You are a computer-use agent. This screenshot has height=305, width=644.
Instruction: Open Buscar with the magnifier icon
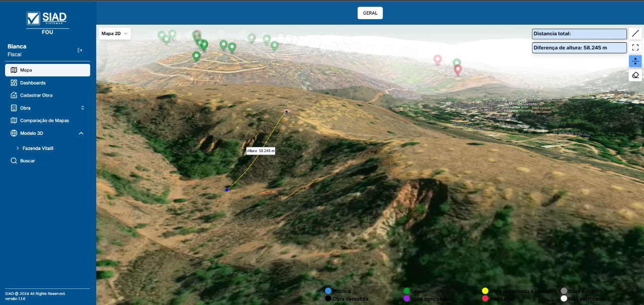coord(14,161)
